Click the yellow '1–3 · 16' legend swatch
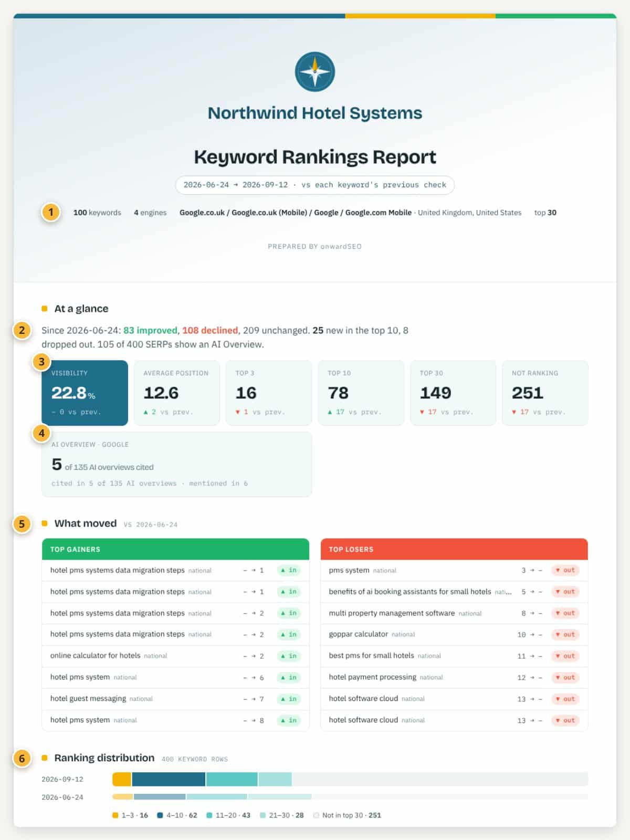This screenshot has height=840, width=630. click(x=115, y=815)
